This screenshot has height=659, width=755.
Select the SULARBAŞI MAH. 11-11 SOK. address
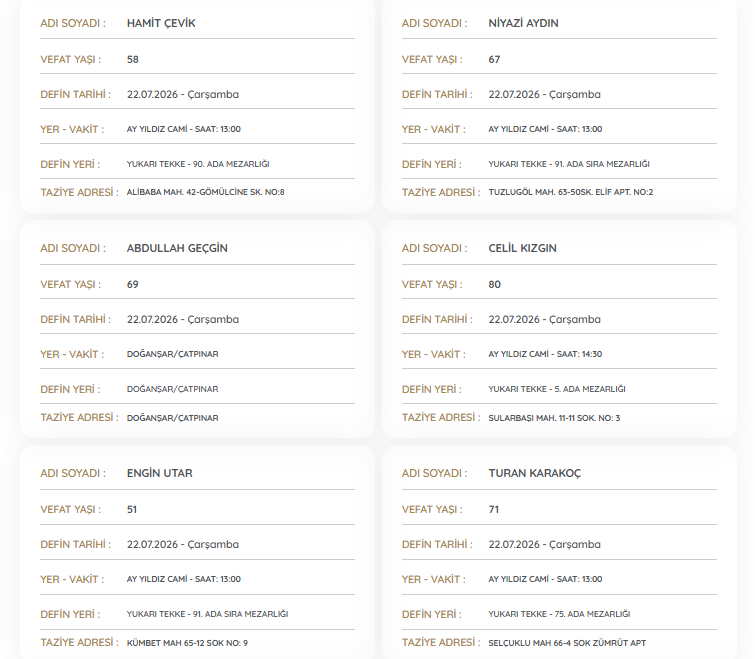pos(554,418)
